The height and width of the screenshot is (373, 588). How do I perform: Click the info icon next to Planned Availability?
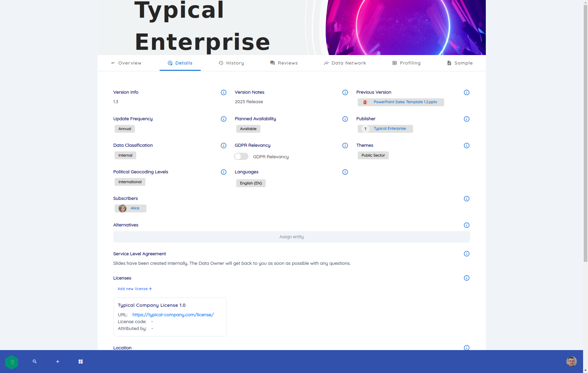pos(345,119)
